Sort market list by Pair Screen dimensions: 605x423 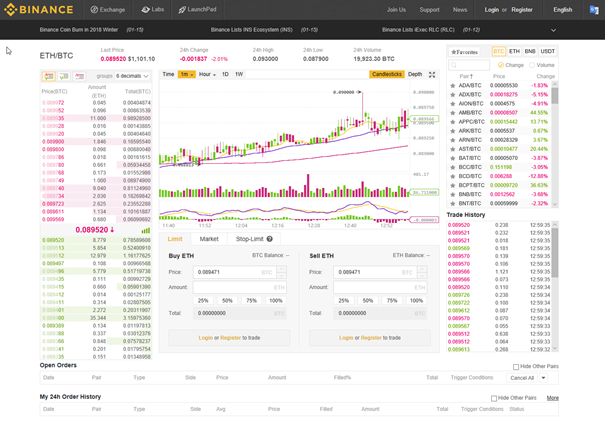coord(466,76)
